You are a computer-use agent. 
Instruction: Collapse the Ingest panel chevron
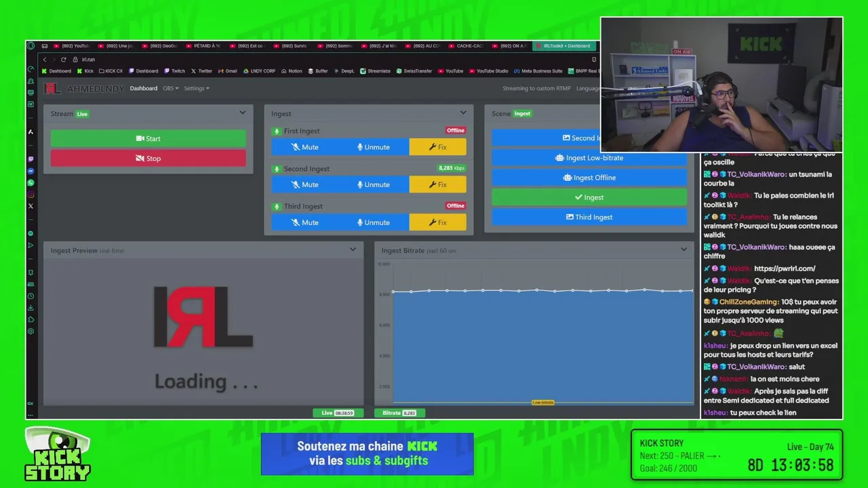pyautogui.click(x=463, y=113)
